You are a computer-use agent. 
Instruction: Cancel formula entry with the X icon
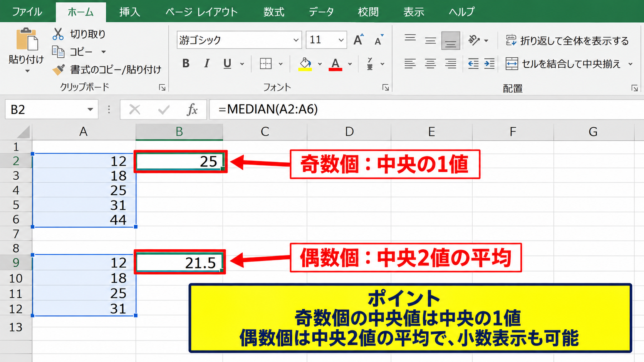pyautogui.click(x=135, y=110)
